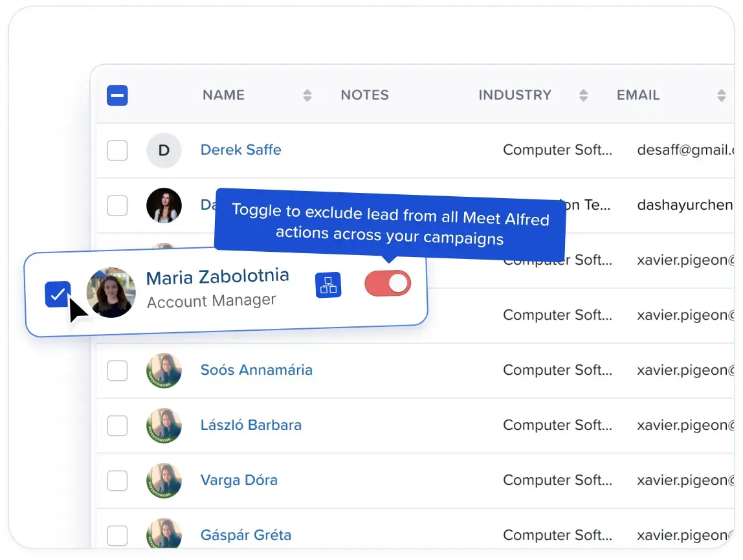Click industry cell in Soós Annamária row
Viewport: 743px width, 560px height.
(x=557, y=370)
